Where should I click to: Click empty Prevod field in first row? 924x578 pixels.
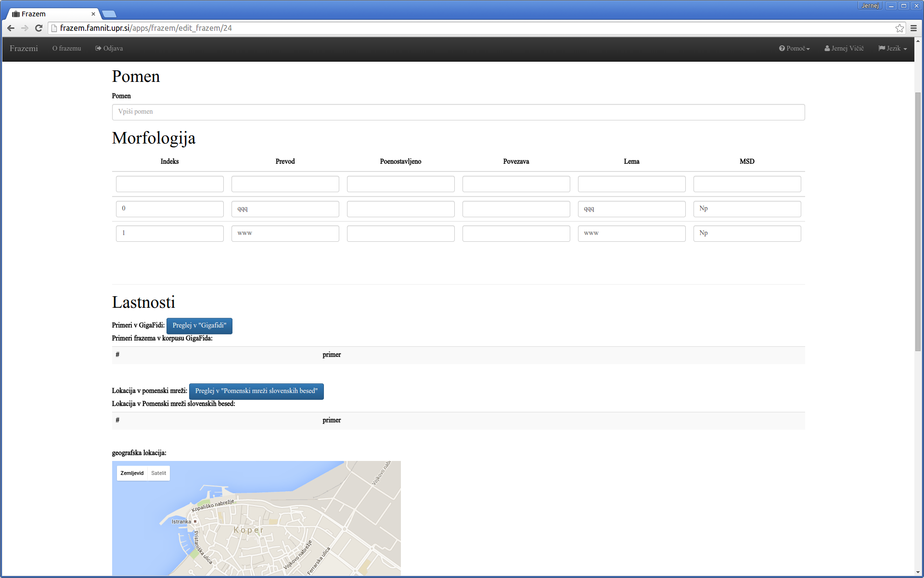tap(285, 184)
